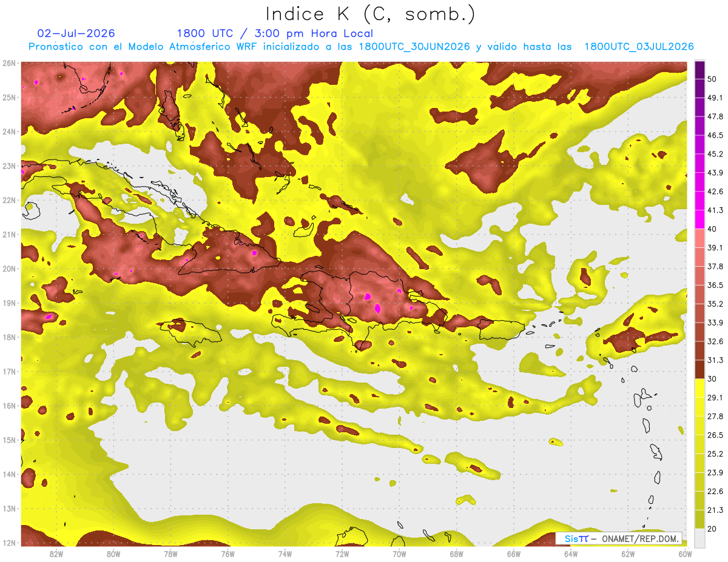Click the latitude label "26N"

(8, 63)
